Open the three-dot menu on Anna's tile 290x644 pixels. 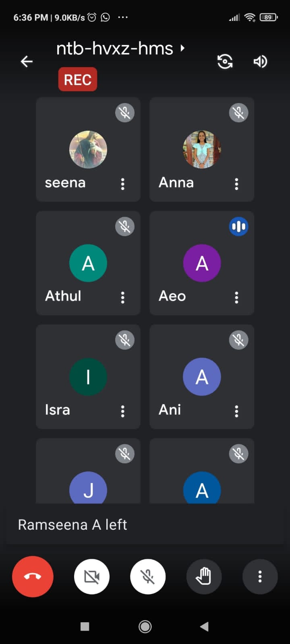[236, 184]
